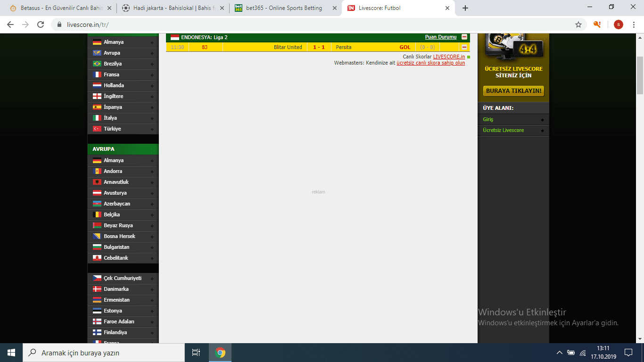Click the Azerbaycan flag icon

pos(97,204)
